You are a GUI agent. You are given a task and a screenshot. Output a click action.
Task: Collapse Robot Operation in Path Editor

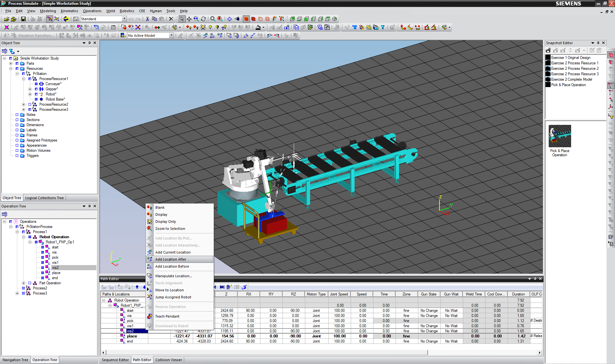point(104,300)
